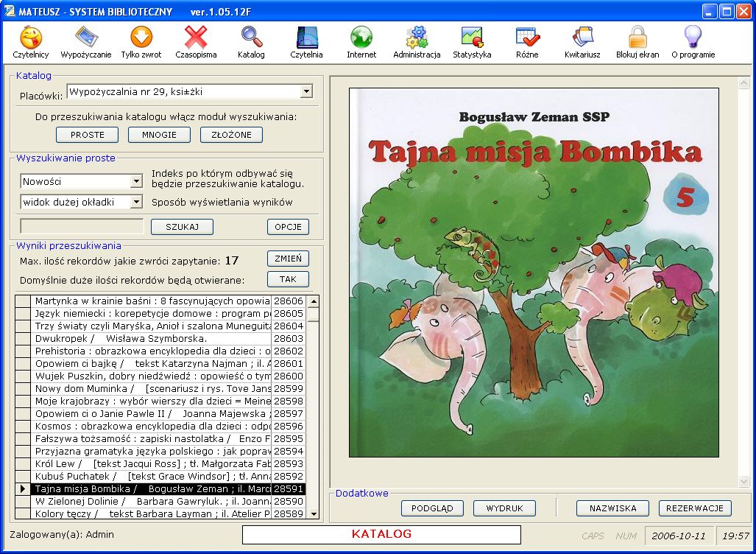Open the Kwitariusz papers icon
This screenshot has width=756, height=554.
click(x=582, y=38)
